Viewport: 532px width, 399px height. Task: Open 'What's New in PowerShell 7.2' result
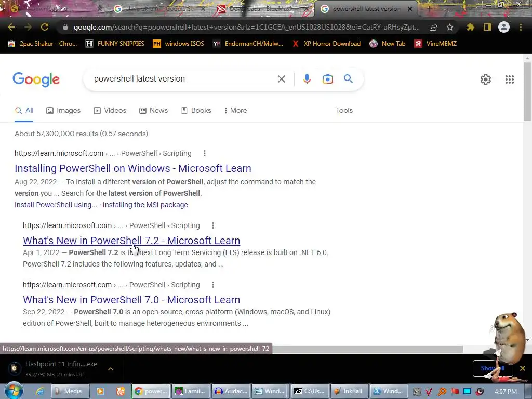(131, 241)
